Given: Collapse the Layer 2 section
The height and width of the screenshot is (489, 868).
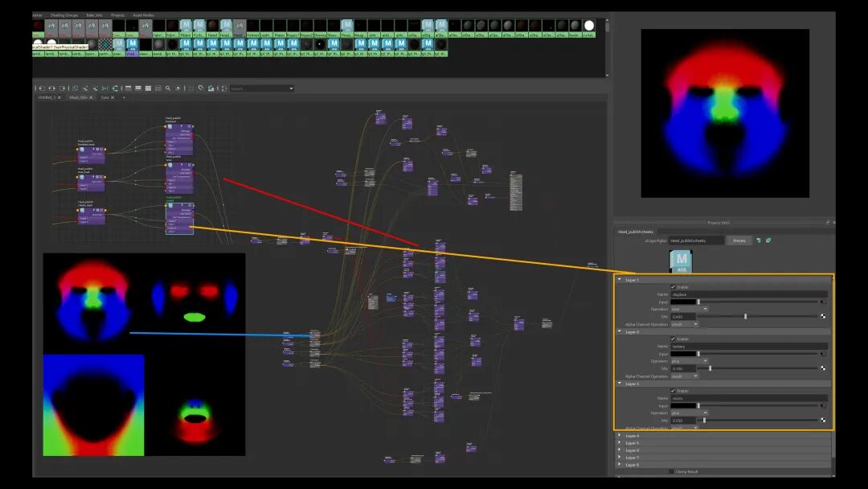Looking at the screenshot, I should (620, 331).
